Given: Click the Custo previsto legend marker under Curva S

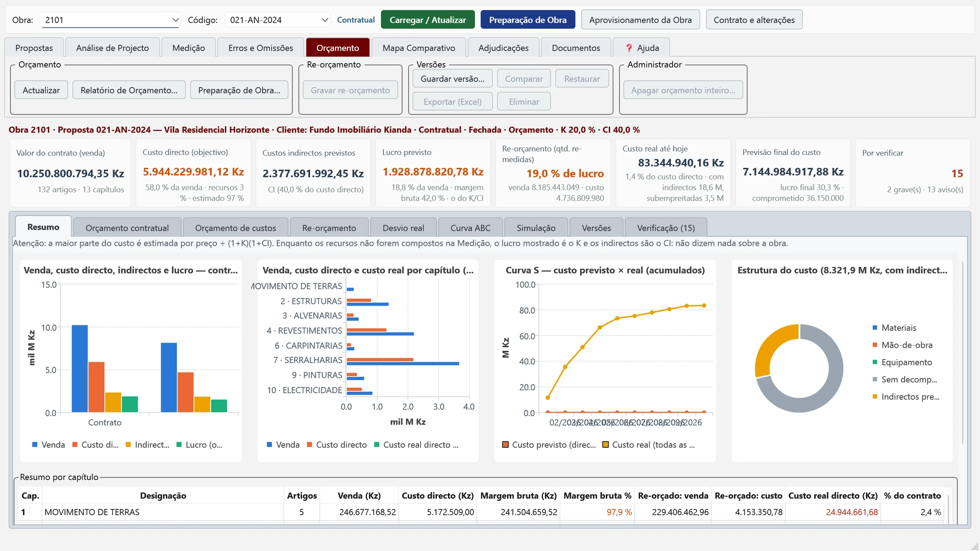Looking at the screenshot, I should [x=505, y=444].
